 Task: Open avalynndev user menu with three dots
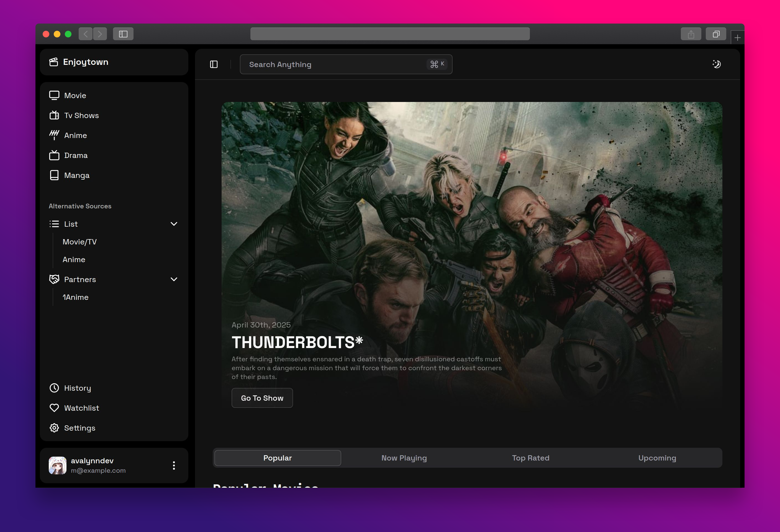(174, 465)
